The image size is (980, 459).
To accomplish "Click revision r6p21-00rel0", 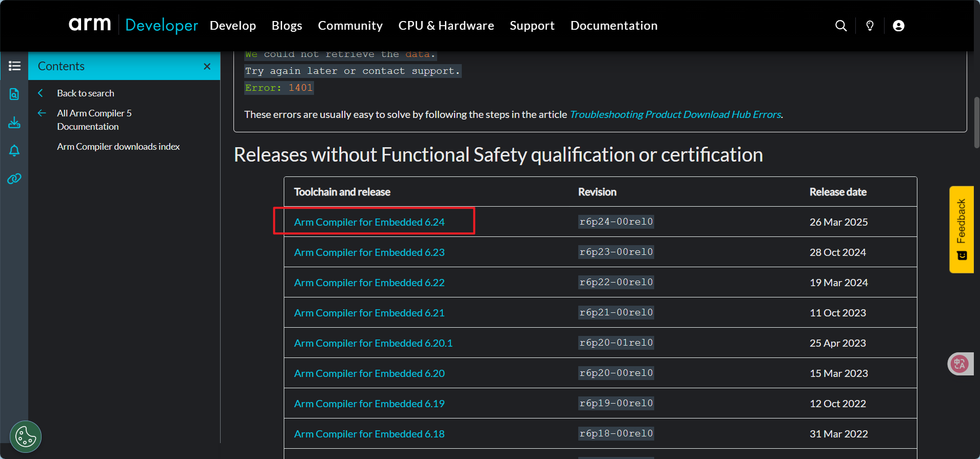I will 616,312.
